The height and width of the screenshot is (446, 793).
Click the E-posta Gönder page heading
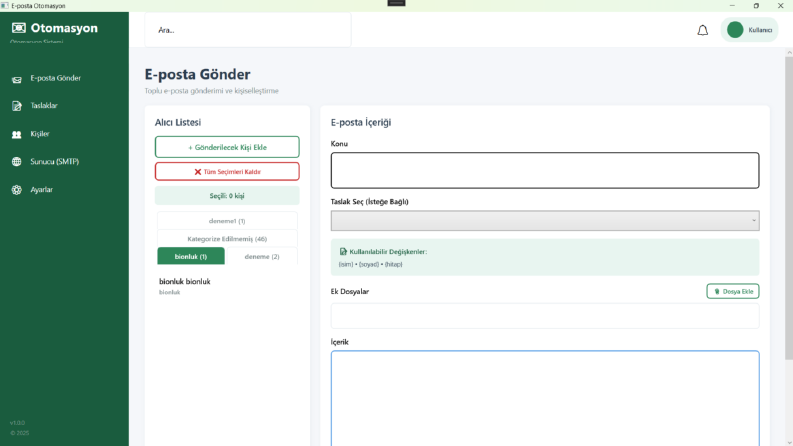[x=197, y=74]
